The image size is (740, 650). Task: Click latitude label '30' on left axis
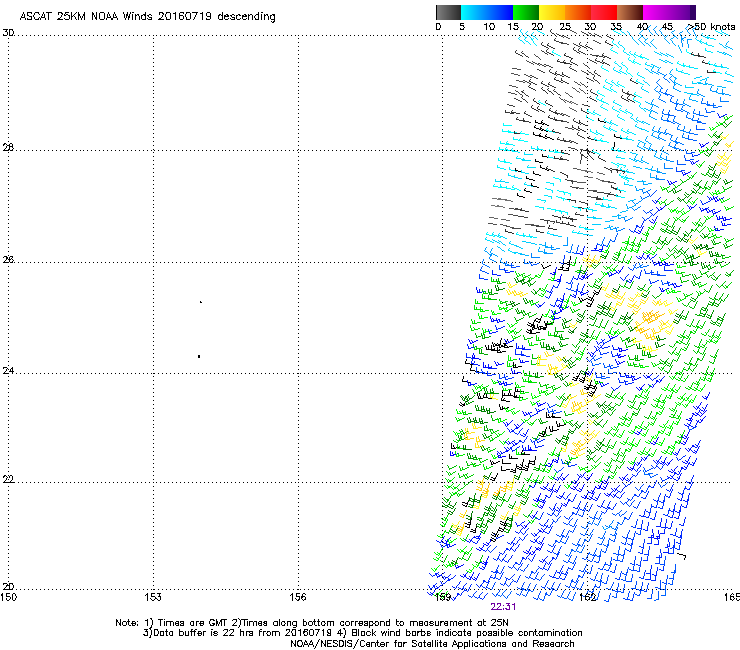[8, 33]
